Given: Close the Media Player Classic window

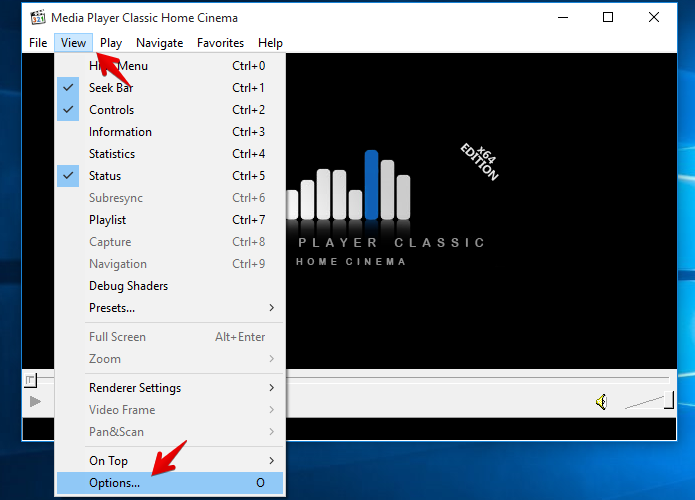Looking at the screenshot, I should point(654,18).
